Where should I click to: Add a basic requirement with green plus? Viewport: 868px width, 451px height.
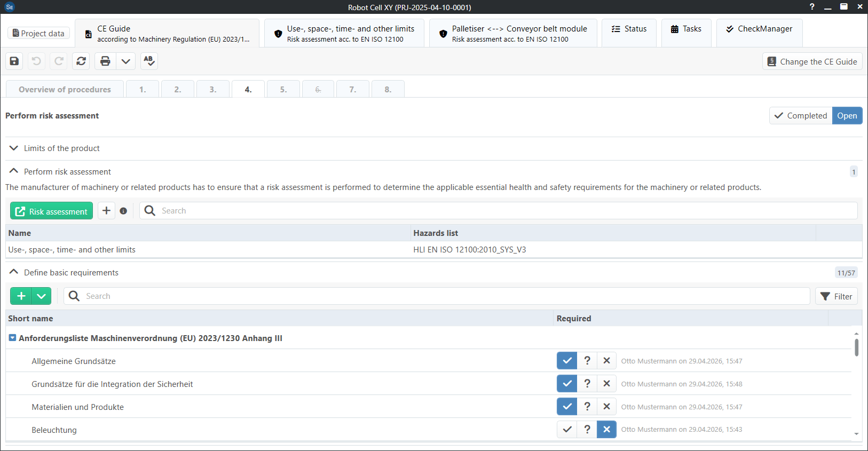(21, 296)
